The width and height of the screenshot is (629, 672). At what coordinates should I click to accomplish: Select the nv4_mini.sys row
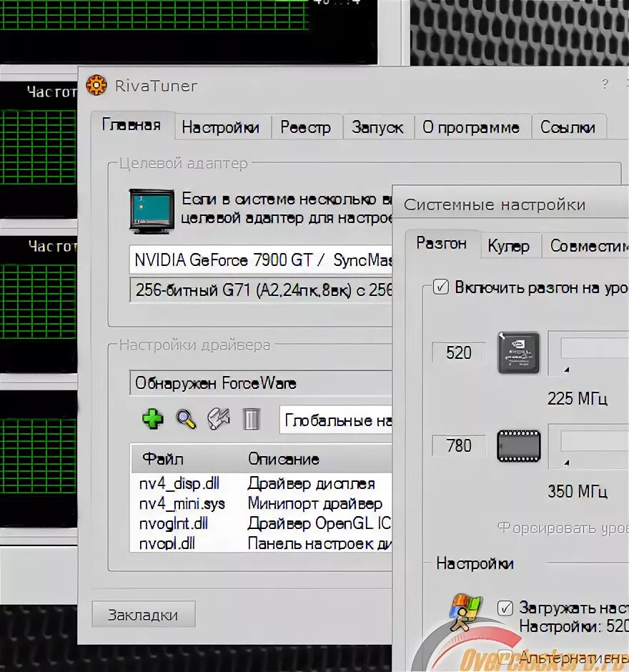click(x=262, y=503)
